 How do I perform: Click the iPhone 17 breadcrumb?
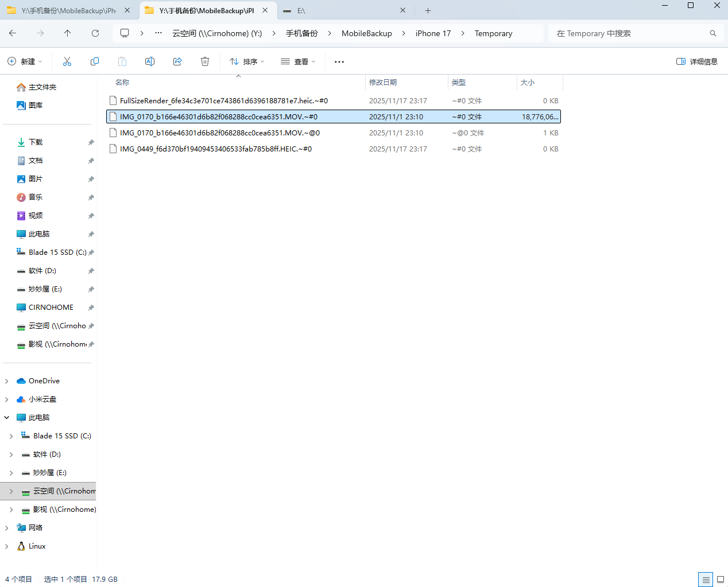pos(433,33)
